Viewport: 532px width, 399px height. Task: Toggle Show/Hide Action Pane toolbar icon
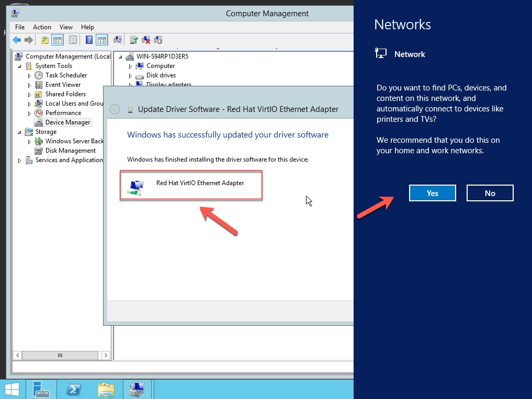(102, 40)
